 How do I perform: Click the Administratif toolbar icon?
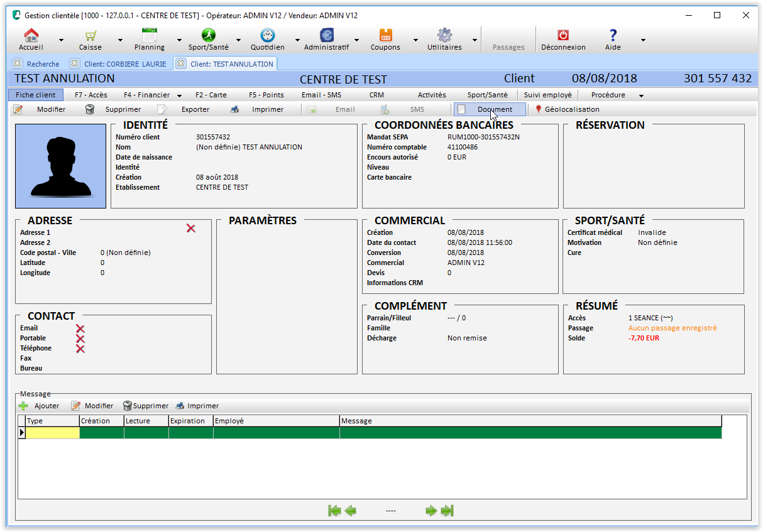click(326, 36)
